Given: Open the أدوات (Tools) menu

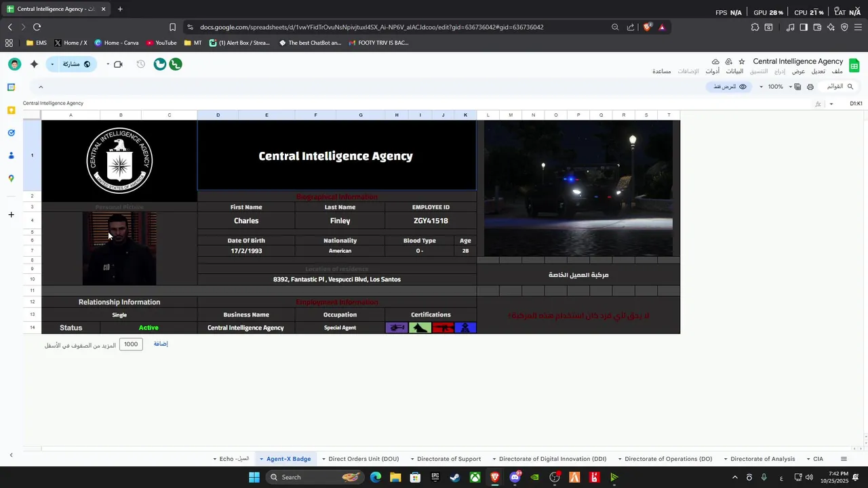Looking at the screenshot, I should tap(713, 71).
